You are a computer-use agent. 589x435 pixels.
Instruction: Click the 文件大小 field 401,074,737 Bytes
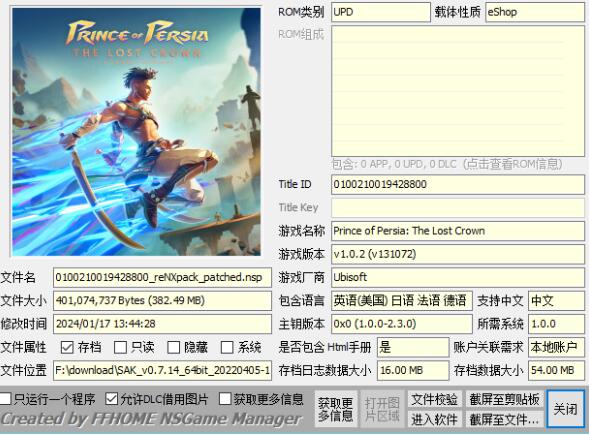click(162, 301)
